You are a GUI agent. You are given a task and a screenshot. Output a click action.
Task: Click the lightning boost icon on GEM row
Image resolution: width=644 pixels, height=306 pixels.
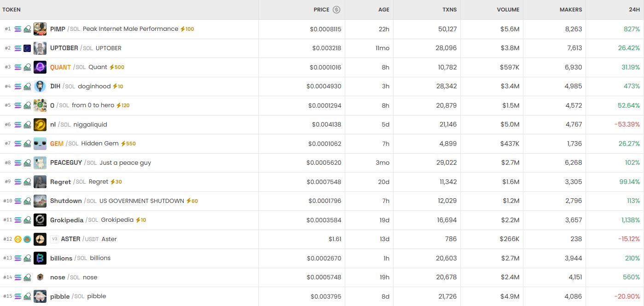pyautogui.click(x=123, y=144)
